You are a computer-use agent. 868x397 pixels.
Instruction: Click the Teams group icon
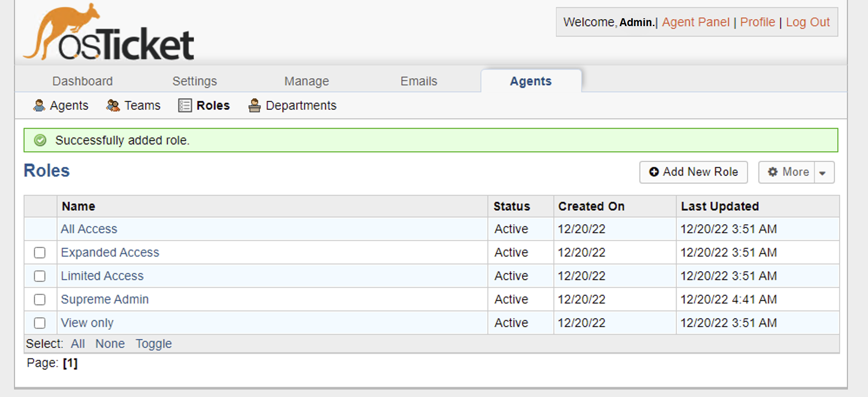[x=113, y=105]
